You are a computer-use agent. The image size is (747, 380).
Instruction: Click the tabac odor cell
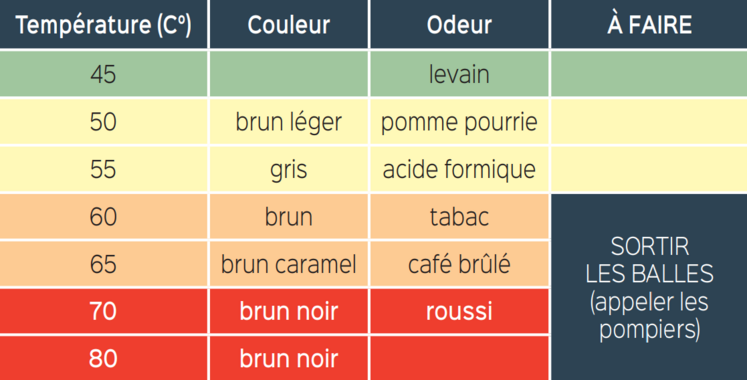coord(459,216)
